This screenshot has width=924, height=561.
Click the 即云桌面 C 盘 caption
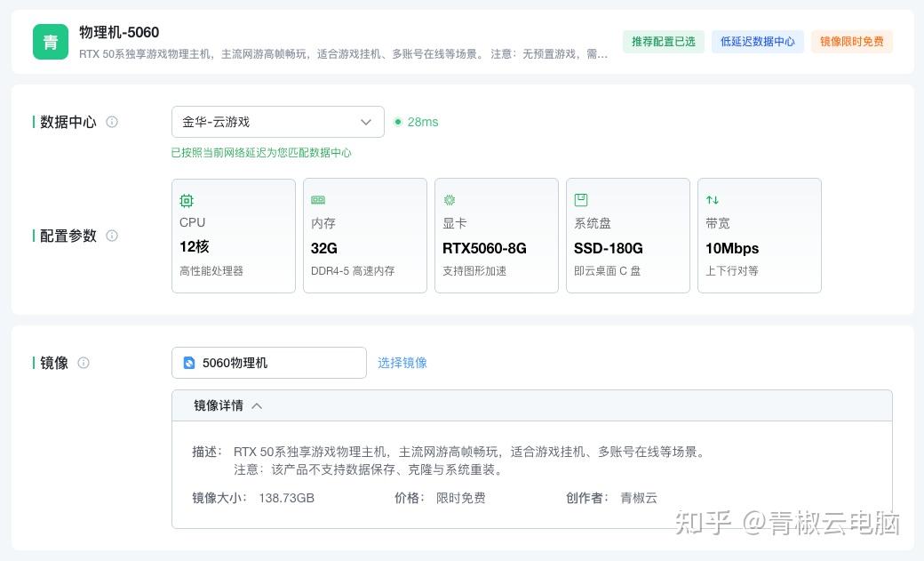[x=607, y=271]
